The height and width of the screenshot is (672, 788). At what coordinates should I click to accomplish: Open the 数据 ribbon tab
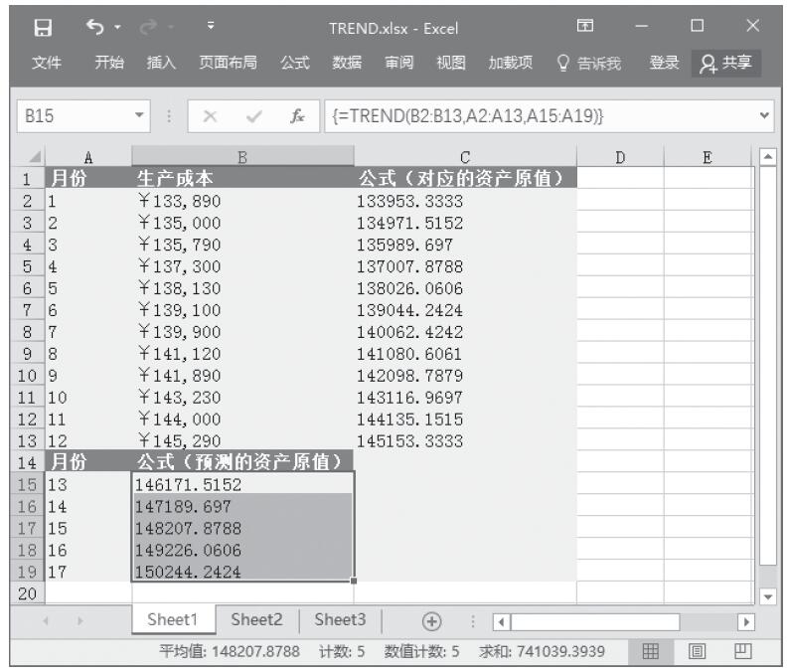point(347,65)
